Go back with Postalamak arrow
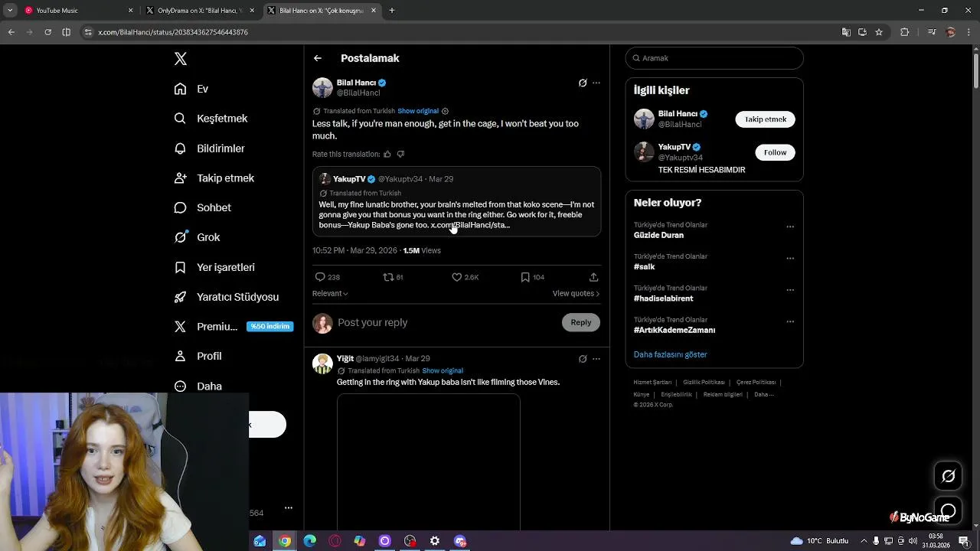Screen dimensions: 980x551 click(318, 58)
